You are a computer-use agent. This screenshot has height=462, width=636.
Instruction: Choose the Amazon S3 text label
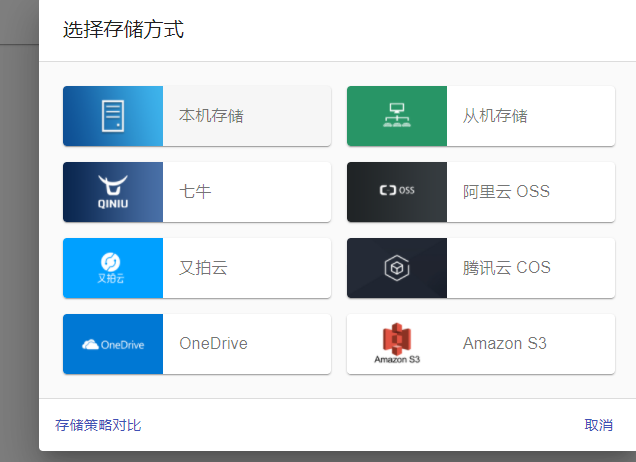tap(504, 344)
